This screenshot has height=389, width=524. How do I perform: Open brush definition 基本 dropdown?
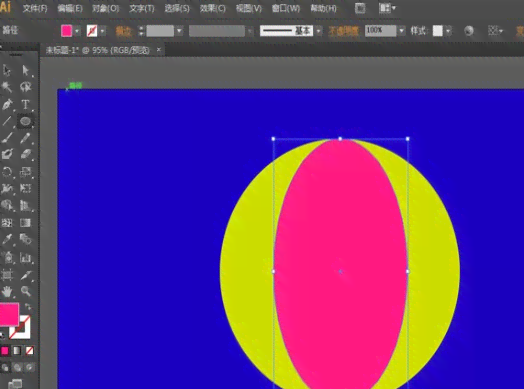tap(318, 31)
